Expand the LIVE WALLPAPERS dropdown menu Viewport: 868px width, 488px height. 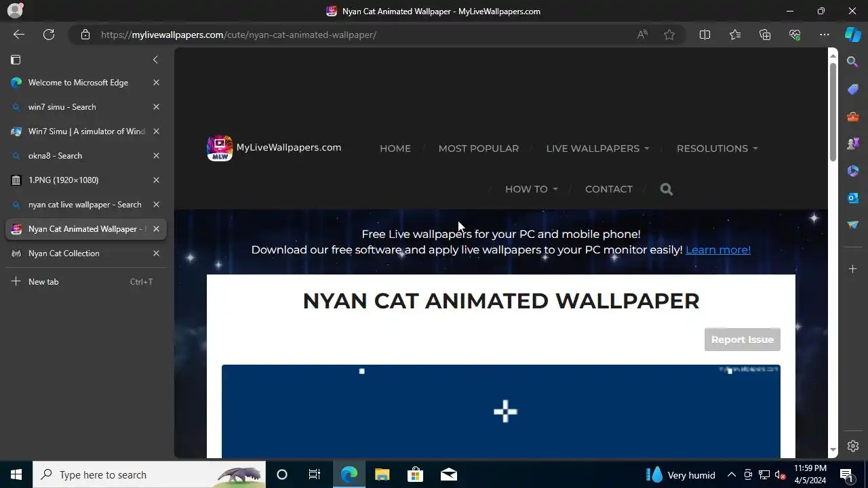tap(597, 148)
